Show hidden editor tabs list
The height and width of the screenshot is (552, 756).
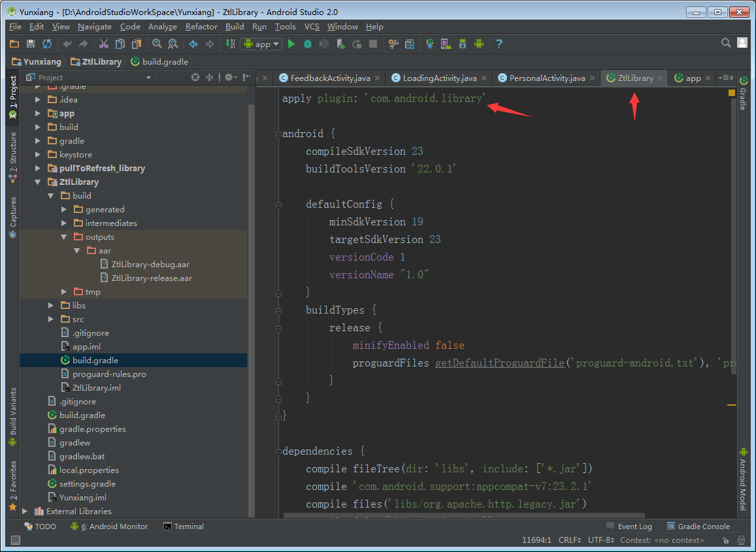tap(726, 78)
